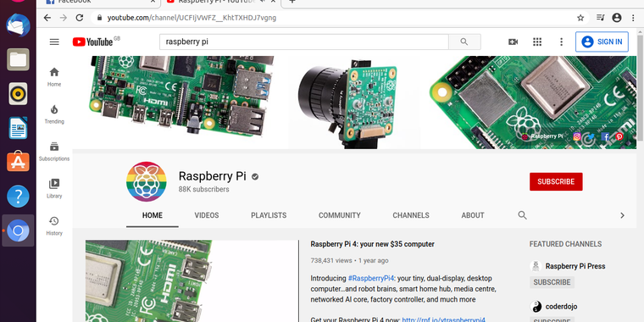
Task: Click the YouTube search input field
Action: click(304, 42)
